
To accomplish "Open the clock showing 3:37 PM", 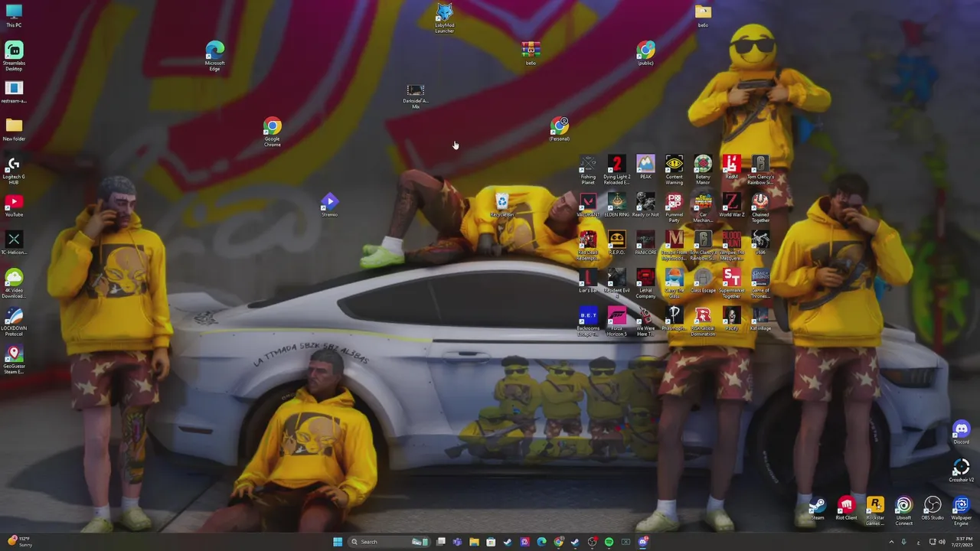I will [x=962, y=542].
